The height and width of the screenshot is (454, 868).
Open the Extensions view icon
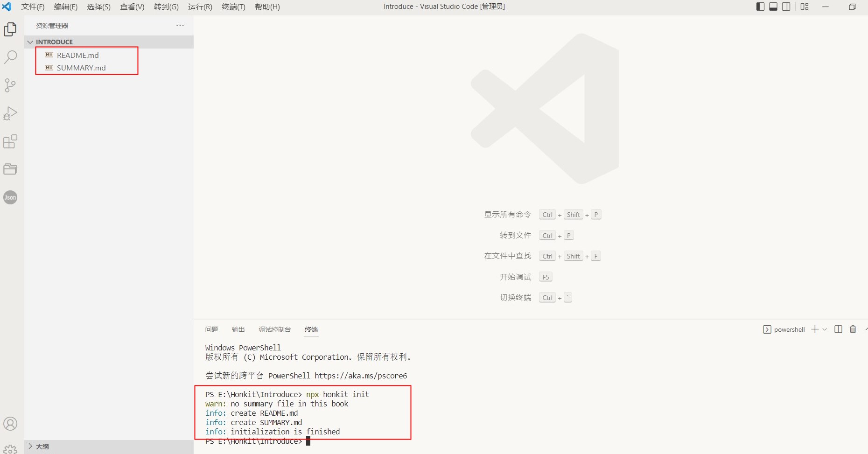point(10,141)
